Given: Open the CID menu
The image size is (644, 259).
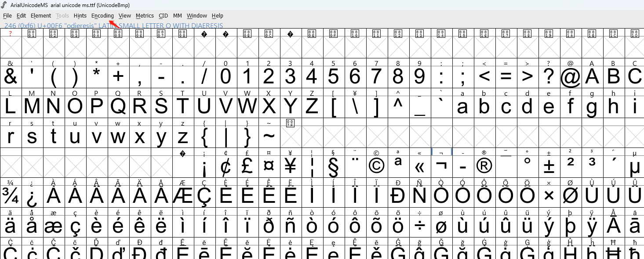Looking at the screenshot, I should [x=164, y=16].
